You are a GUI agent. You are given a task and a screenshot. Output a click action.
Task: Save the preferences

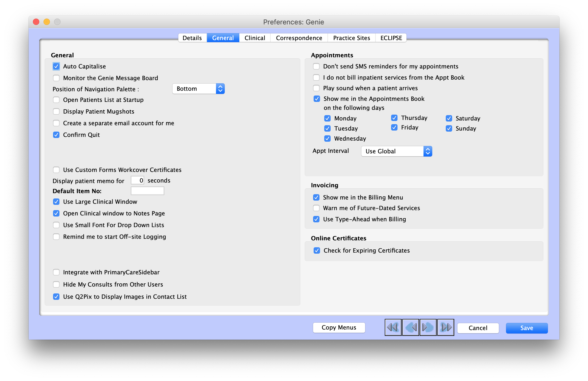526,328
